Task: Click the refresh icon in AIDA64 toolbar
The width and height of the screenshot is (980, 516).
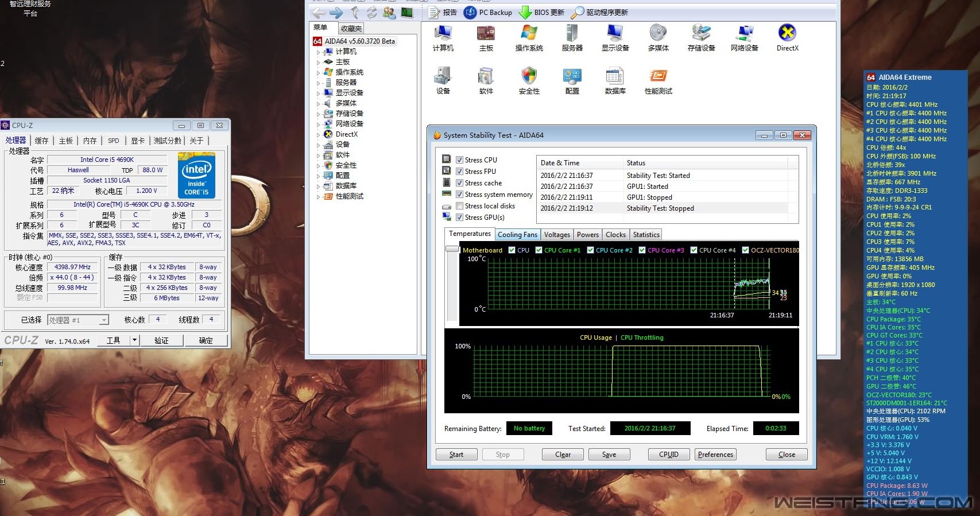Action: tap(372, 12)
